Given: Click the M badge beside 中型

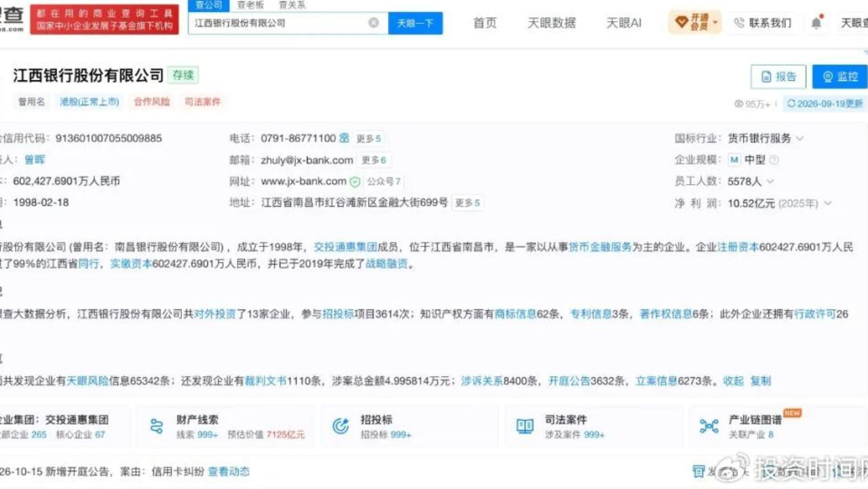Looking at the screenshot, I should (x=734, y=160).
